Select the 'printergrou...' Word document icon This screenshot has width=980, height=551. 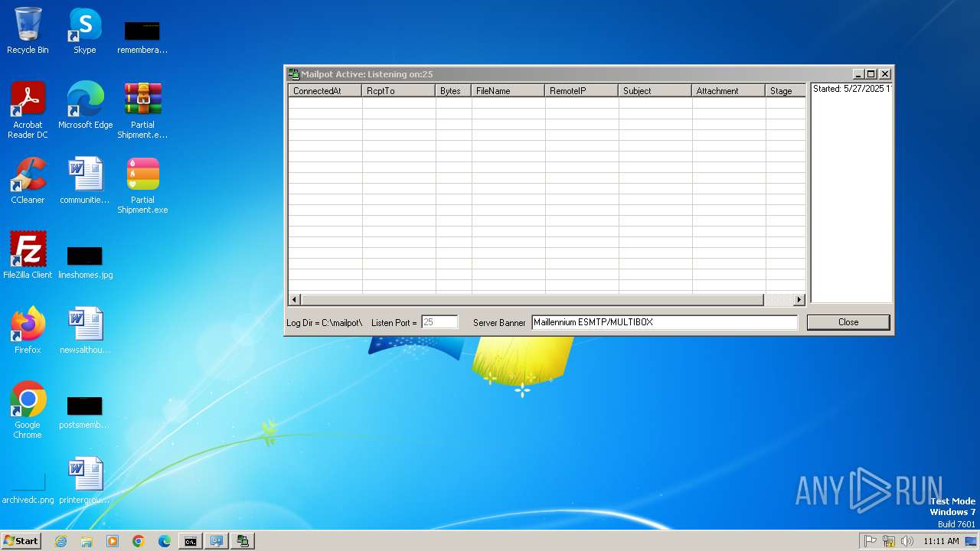[x=85, y=480]
